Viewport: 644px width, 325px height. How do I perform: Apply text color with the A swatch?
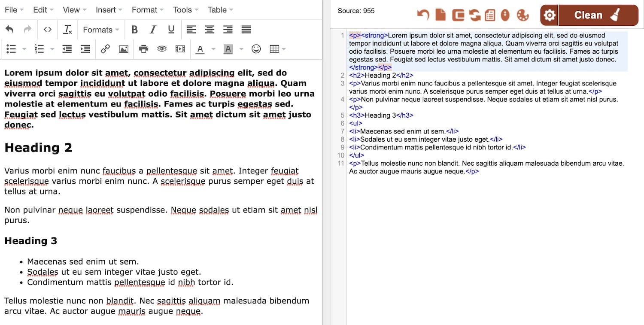[200, 49]
